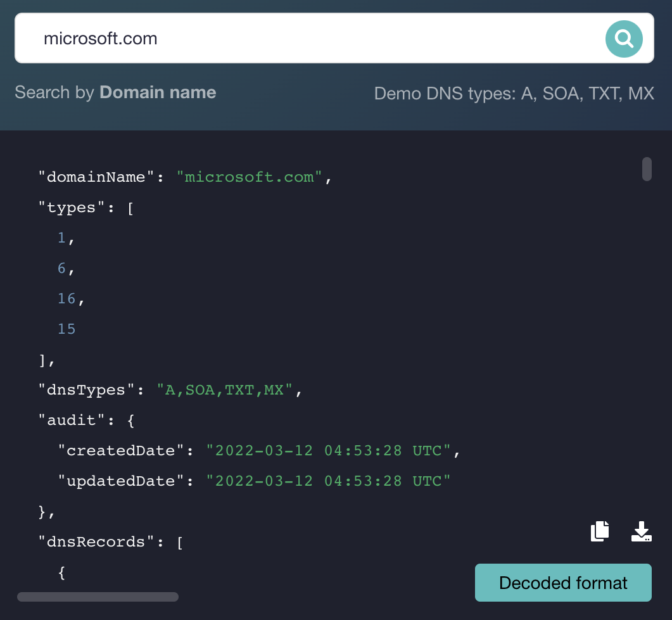Click the Search by Domain name label
Screen dimensions: 672x620
(x=115, y=92)
